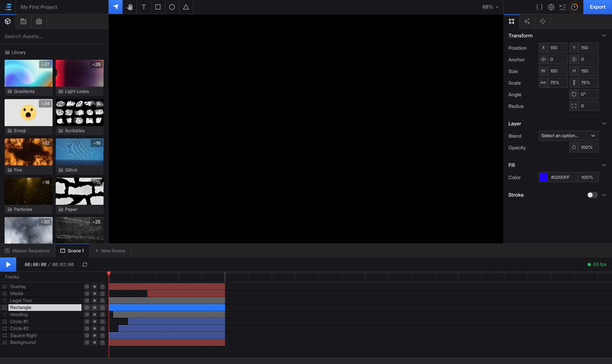Hide the Background track
612x364 pixels.
point(87,342)
